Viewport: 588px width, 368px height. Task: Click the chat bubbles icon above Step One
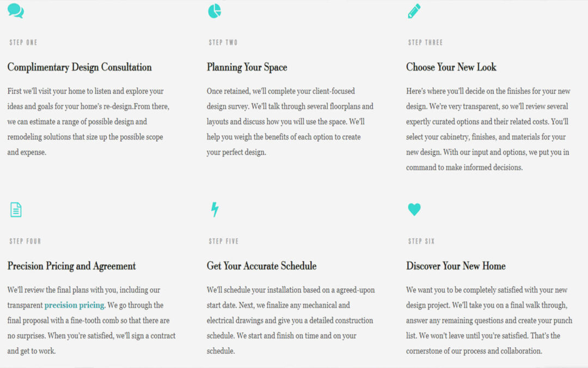point(16,11)
